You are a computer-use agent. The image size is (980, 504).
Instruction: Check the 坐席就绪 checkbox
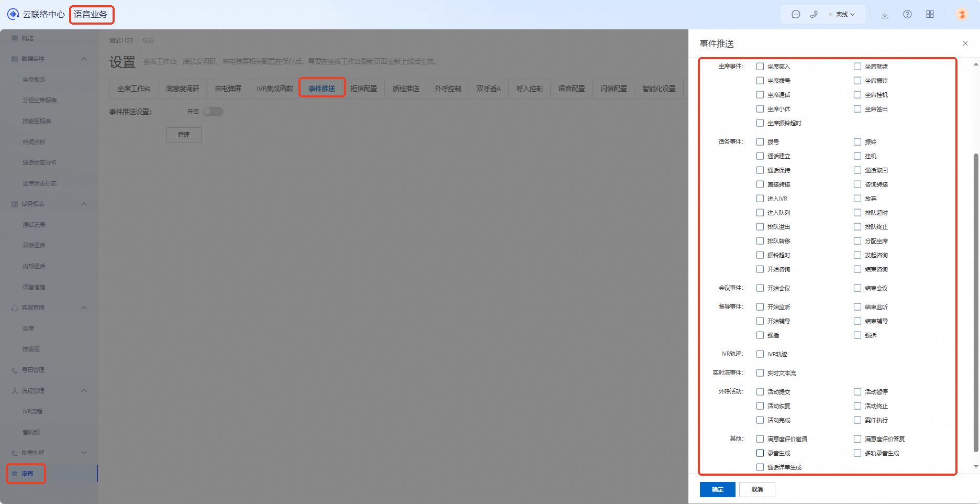coord(857,67)
